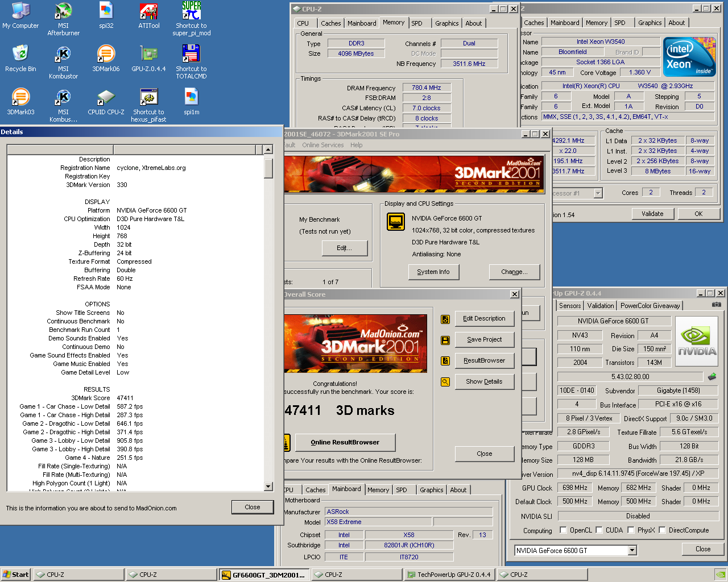Open the Windows Start menu

point(16,575)
